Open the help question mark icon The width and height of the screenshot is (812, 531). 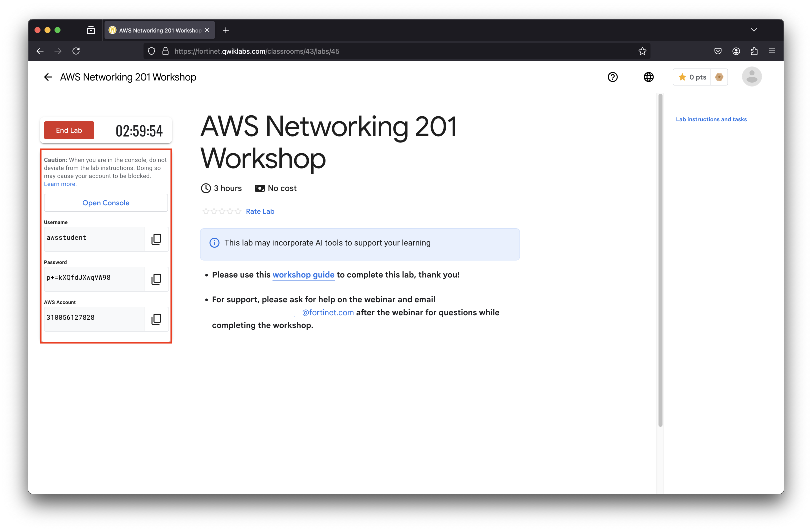(612, 77)
